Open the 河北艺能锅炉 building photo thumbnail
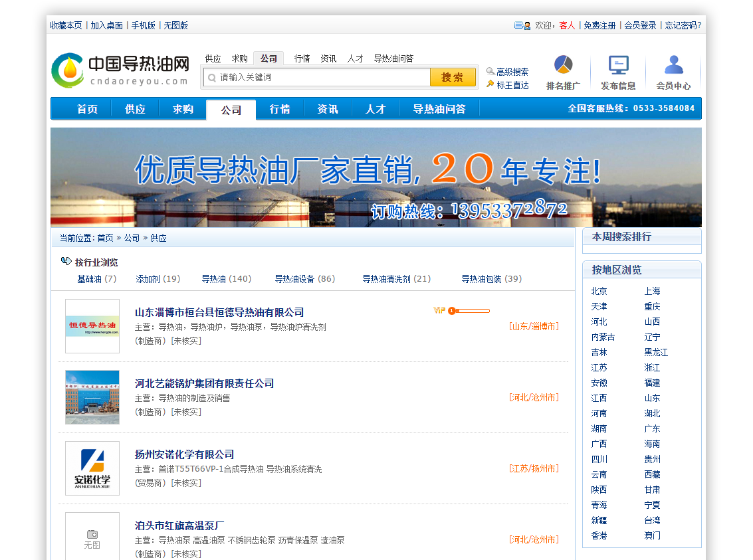The width and height of the screenshot is (753, 560). click(92, 397)
